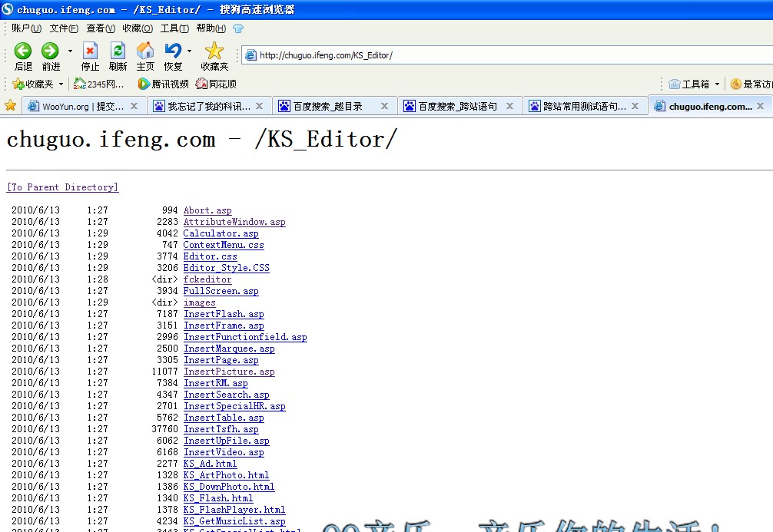Open the Editor.css link
The width and height of the screenshot is (773, 532).
tap(210, 256)
